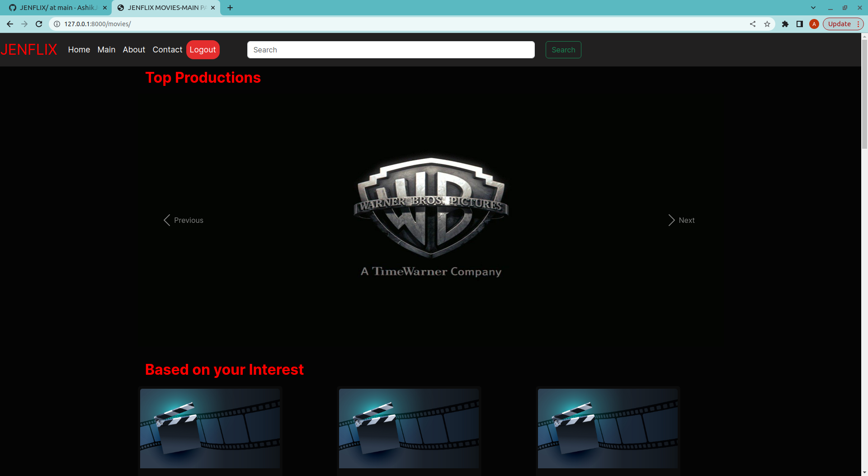Click the scrollbar down arrow
Viewport: 868px width, 476px height.
click(x=864, y=472)
